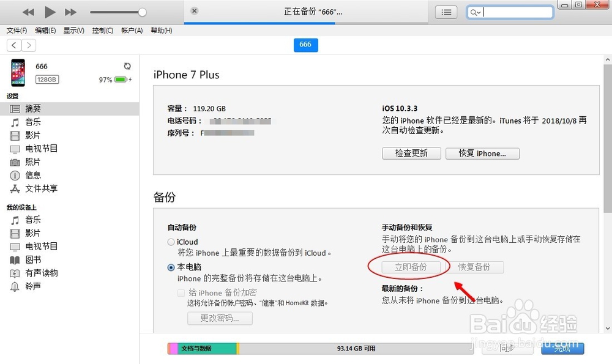Click the volume slider knob
This screenshot has height=364, width=612.
pyautogui.click(x=143, y=12)
